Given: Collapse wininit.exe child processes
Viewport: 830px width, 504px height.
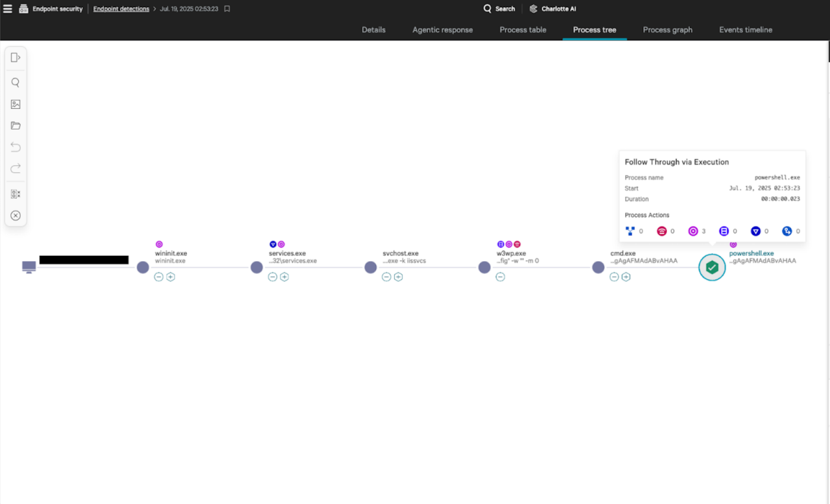Looking at the screenshot, I should click(159, 277).
